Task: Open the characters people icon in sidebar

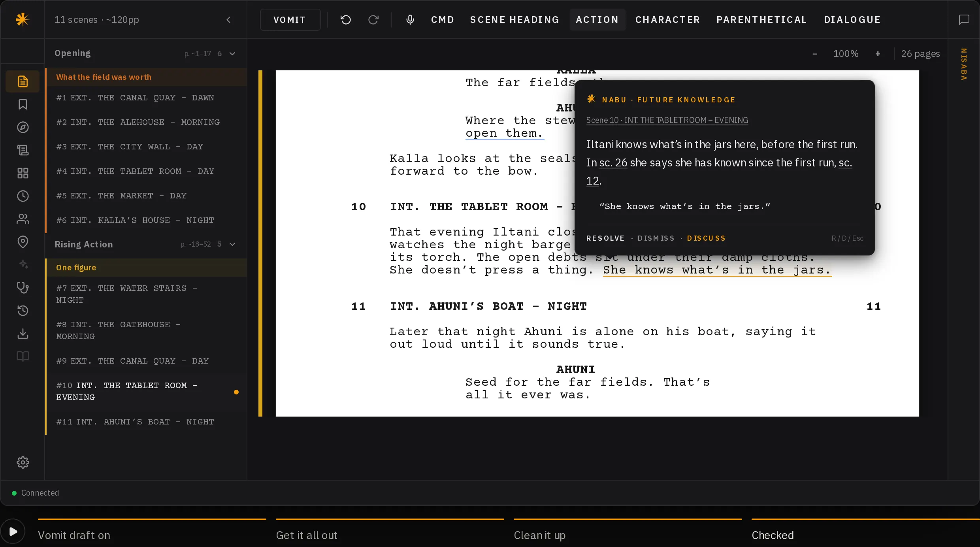Action: (x=23, y=219)
